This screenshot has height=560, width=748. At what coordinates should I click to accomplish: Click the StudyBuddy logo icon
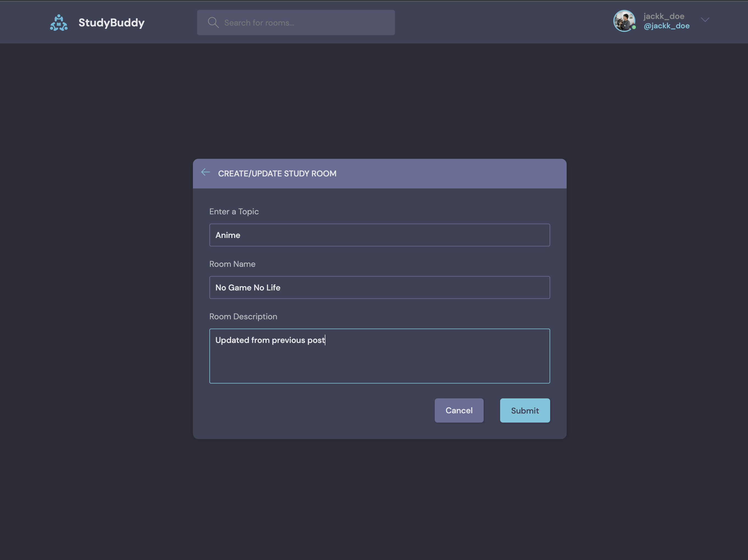(59, 23)
